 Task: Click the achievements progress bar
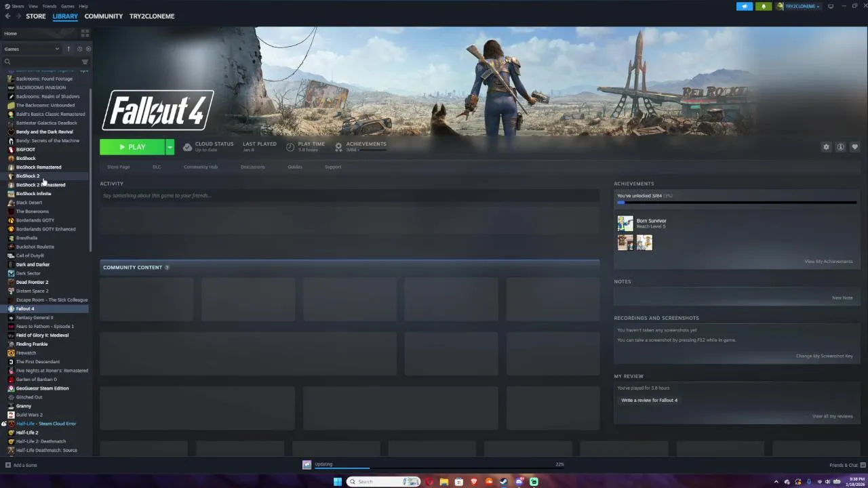click(x=737, y=203)
